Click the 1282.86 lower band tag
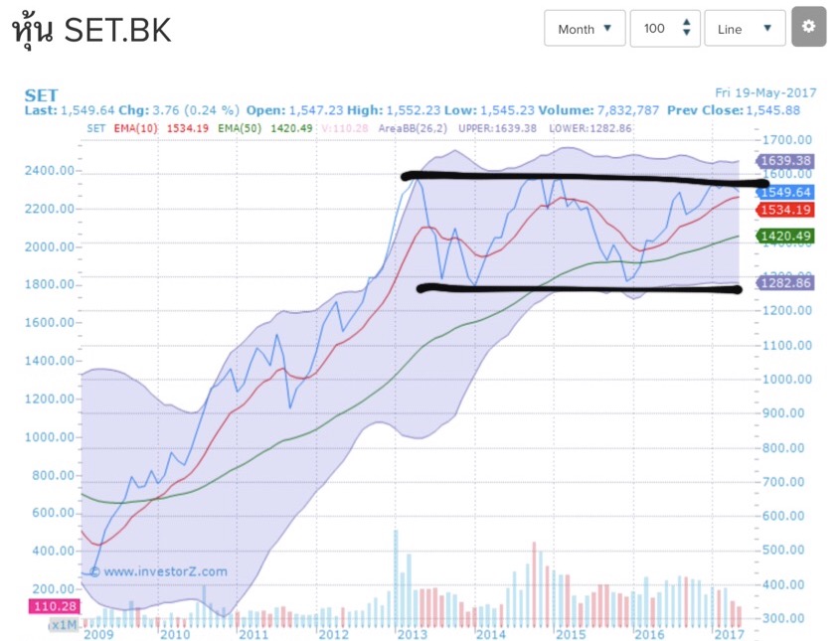 [x=785, y=283]
